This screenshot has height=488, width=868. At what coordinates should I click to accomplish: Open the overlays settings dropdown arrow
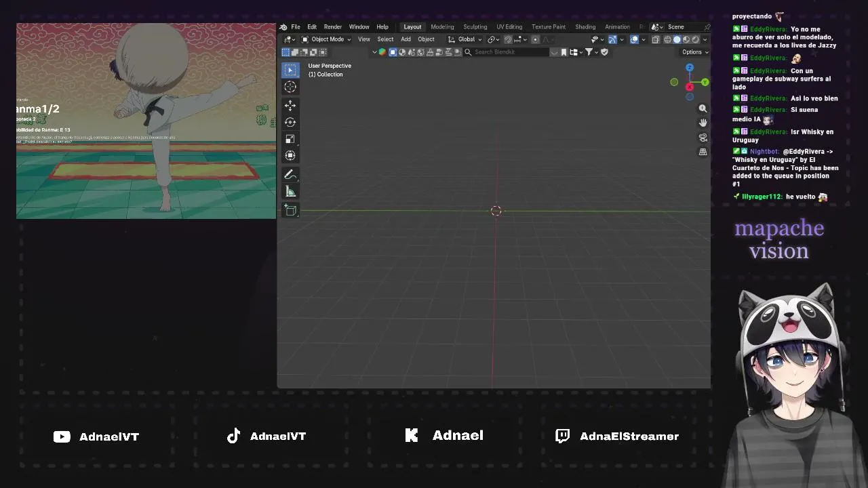tap(643, 39)
